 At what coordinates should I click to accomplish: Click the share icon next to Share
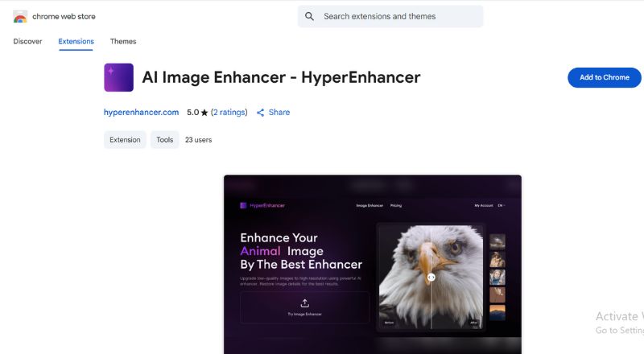[x=260, y=113]
